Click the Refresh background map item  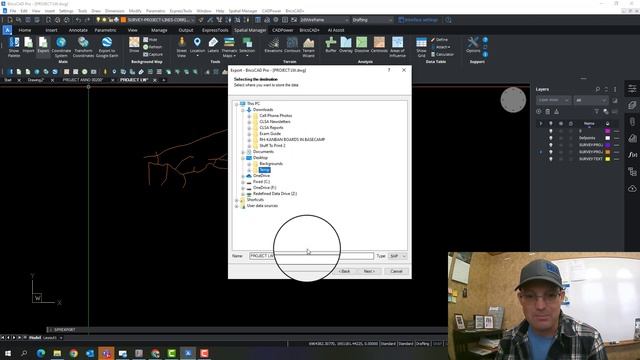153,47
